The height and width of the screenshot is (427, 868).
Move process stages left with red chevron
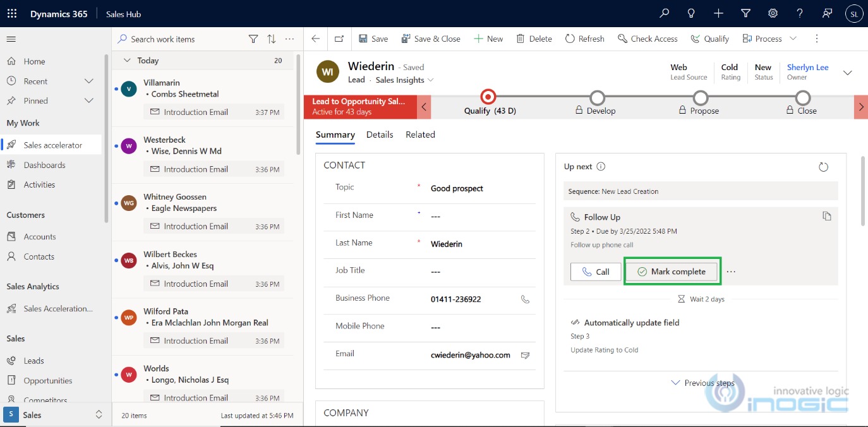425,107
